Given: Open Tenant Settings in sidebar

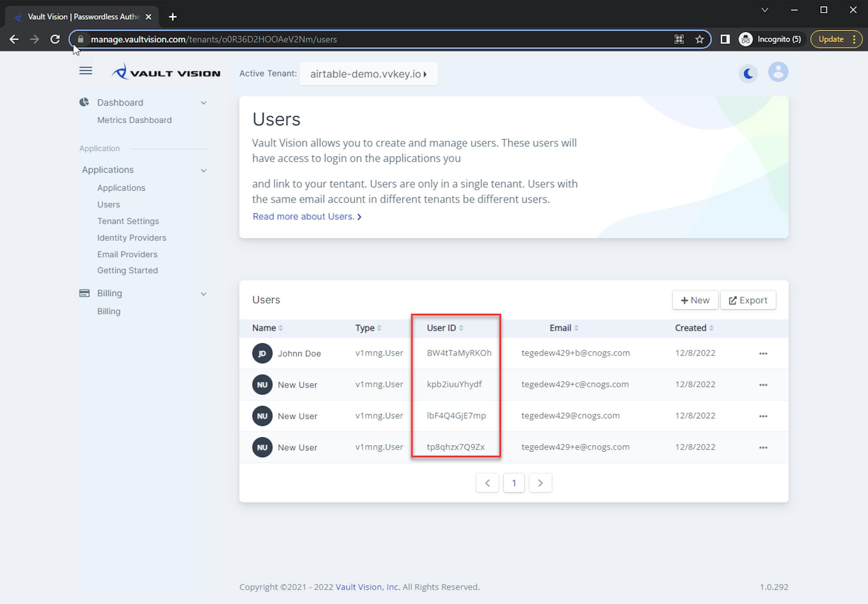Looking at the screenshot, I should pyautogui.click(x=128, y=221).
